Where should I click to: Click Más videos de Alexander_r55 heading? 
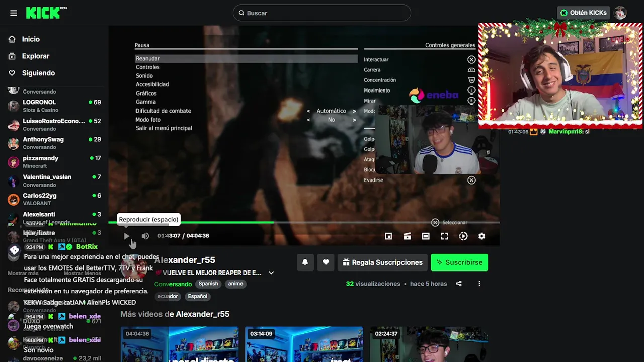click(175, 314)
